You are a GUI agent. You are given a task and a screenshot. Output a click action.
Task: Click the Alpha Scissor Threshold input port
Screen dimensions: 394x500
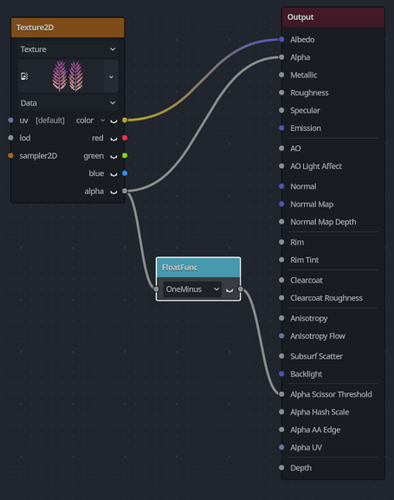(282, 394)
